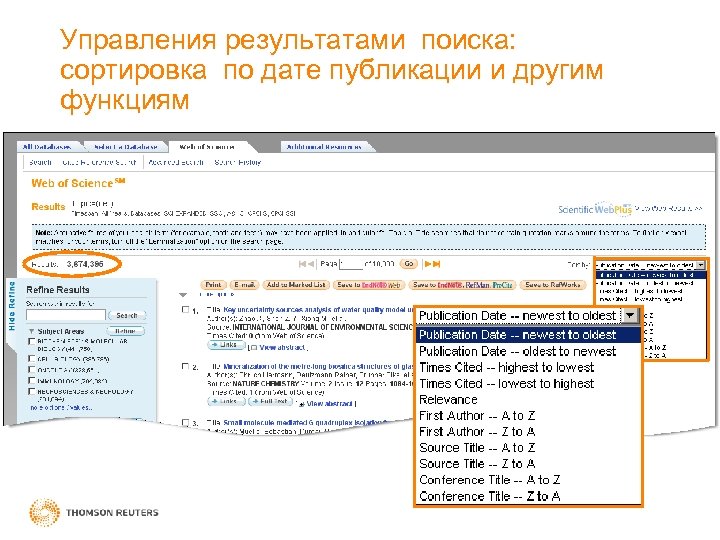Select the checkbox for record 1
Screen dimensions: 720x540
(186, 310)
